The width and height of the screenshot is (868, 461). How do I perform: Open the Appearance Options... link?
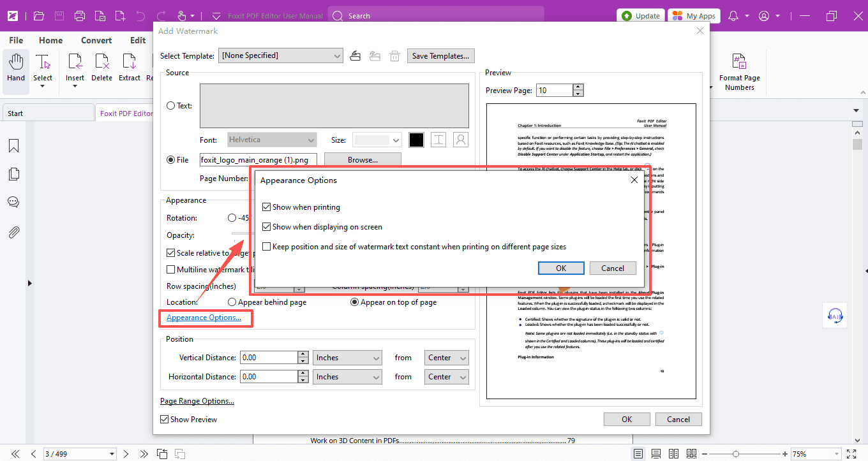pos(204,318)
